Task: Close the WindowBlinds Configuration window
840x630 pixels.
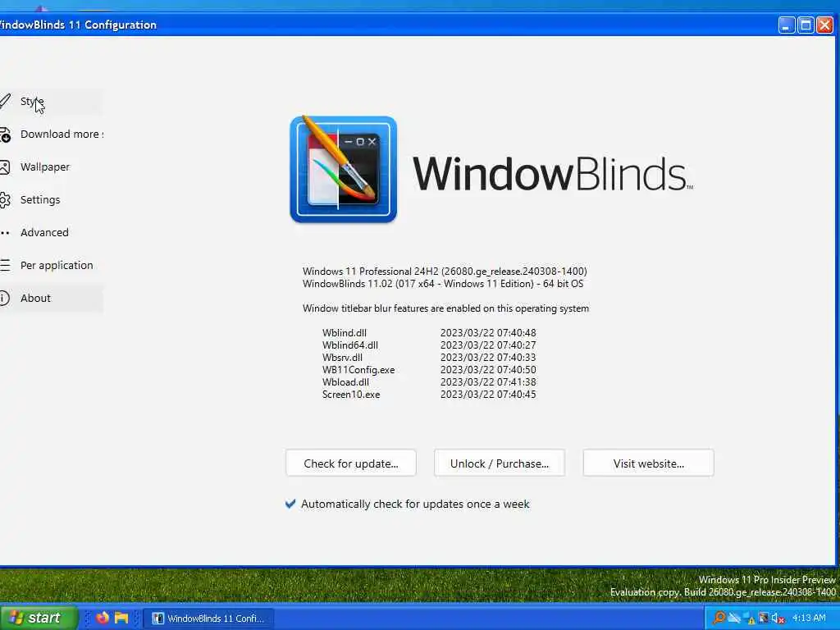Action: click(x=824, y=25)
